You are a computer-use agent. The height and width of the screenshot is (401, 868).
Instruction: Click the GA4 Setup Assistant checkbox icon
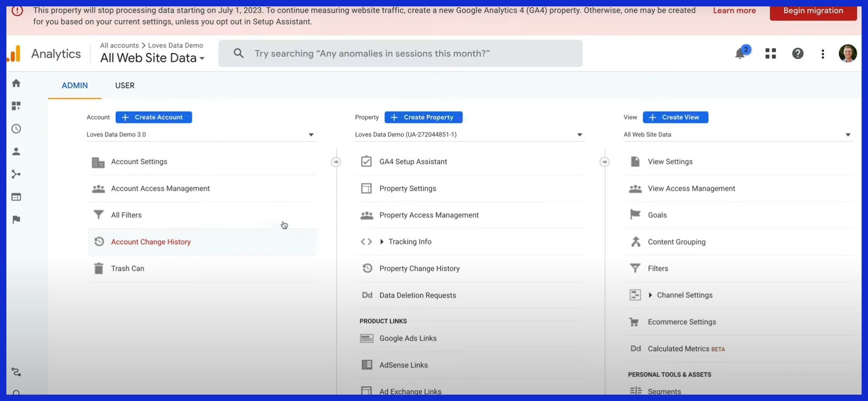coord(366,161)
